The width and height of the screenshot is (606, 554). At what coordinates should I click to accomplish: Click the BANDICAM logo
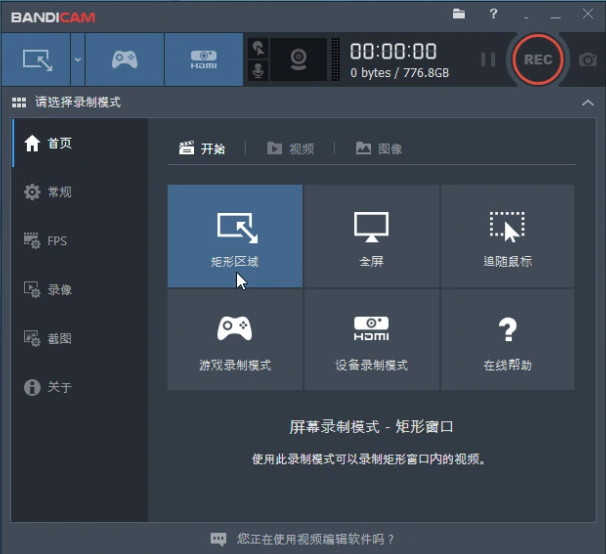tap(53, 17)
